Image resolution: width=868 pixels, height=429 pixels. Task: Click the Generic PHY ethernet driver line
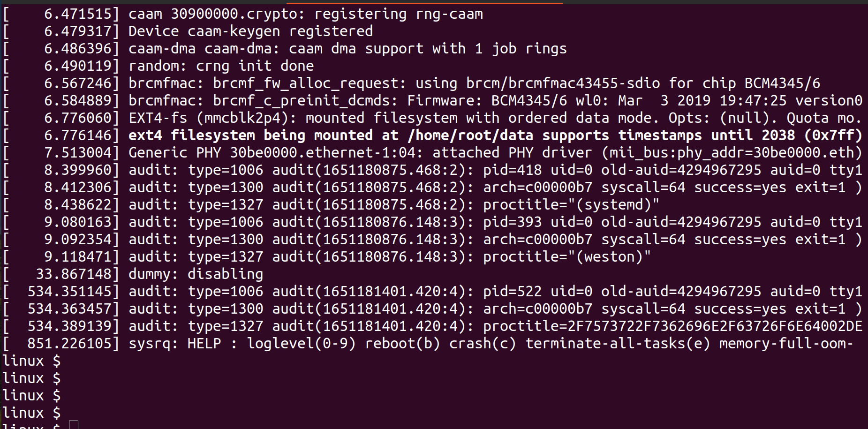495,153
